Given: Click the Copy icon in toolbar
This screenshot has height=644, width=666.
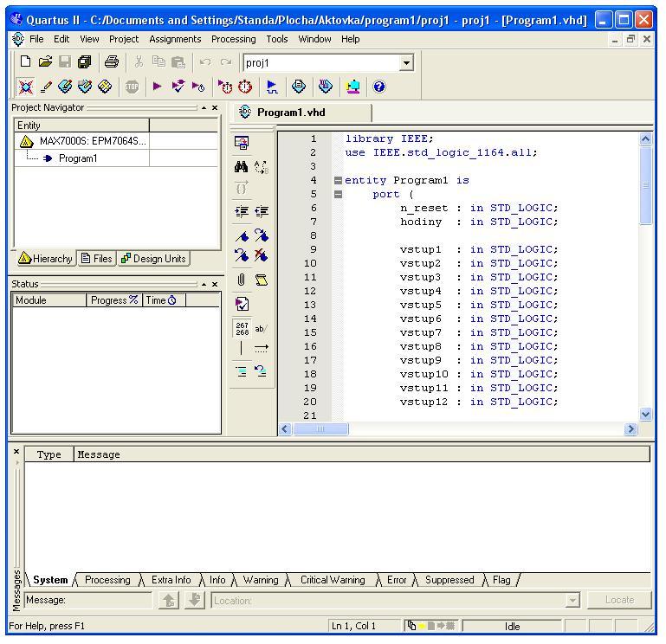Looking at the screenshot, I should (158, 62).
